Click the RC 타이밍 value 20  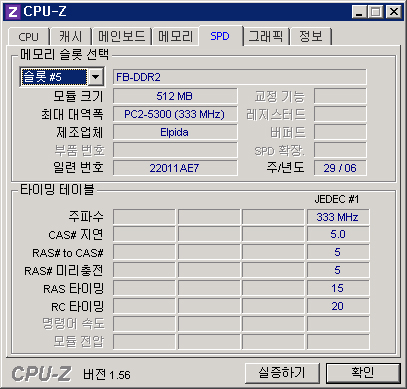point(338,306)
